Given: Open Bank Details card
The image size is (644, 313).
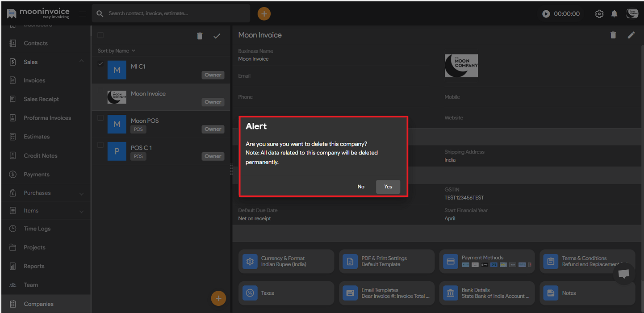Looking at the screenshot, I should tap(487, 293).
